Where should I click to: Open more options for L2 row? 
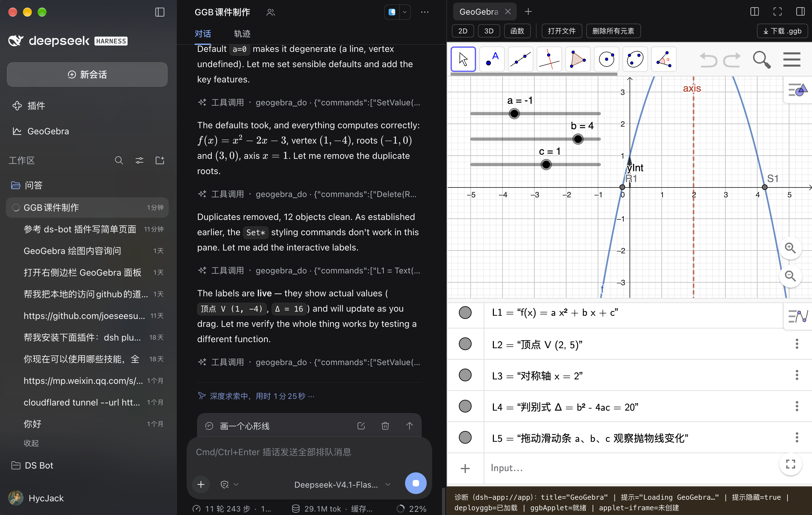click(x=796, y=344)
